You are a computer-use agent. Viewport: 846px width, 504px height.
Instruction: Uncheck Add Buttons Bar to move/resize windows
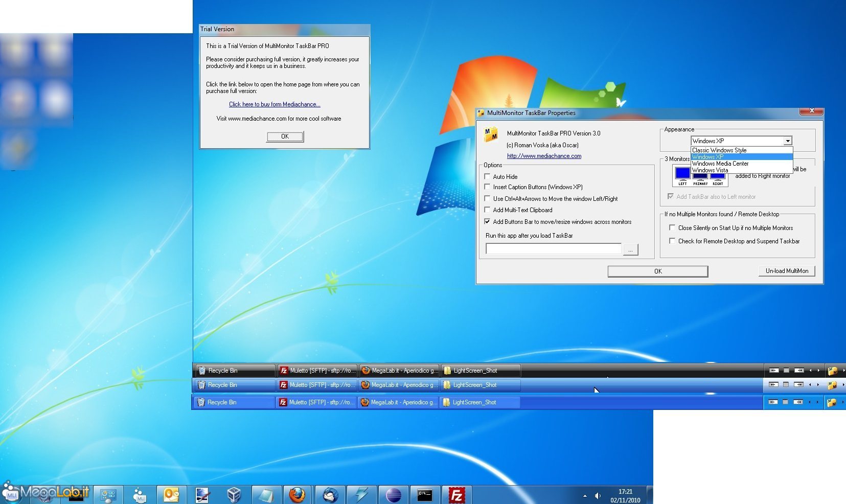tap(487, 221)
